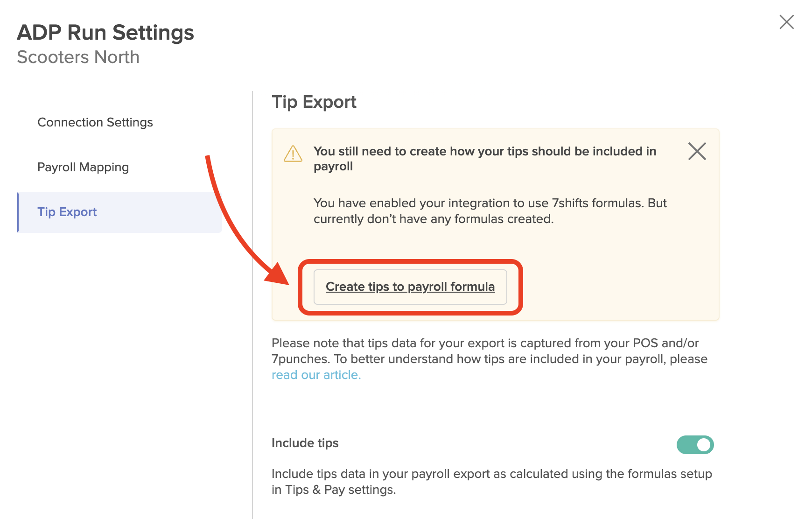812x519 pixels.
Task: Click the Scooters North location subtitle
Action: pos(78,57)
